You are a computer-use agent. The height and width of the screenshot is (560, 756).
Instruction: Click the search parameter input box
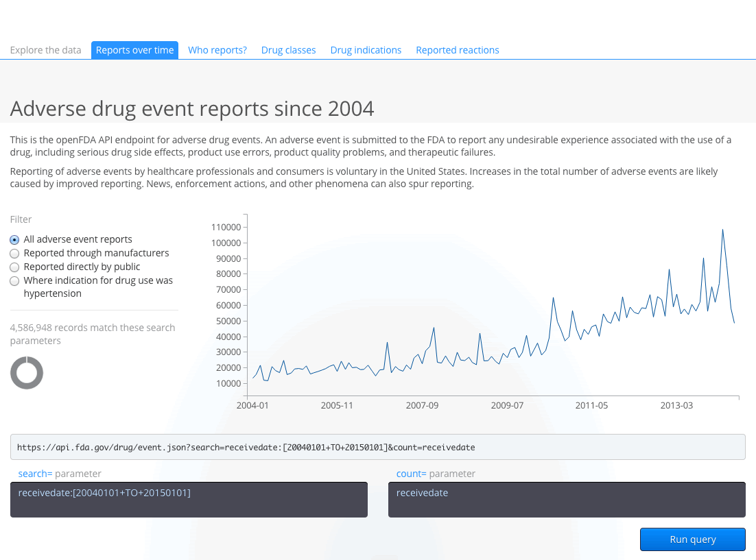tap(189, 500)
